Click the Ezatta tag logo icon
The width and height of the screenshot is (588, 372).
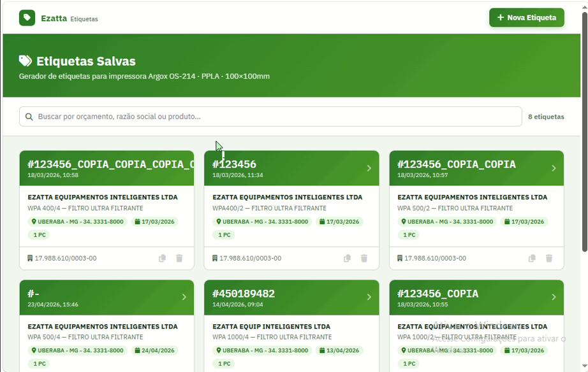pyautogui.click(x=27, y=18)
